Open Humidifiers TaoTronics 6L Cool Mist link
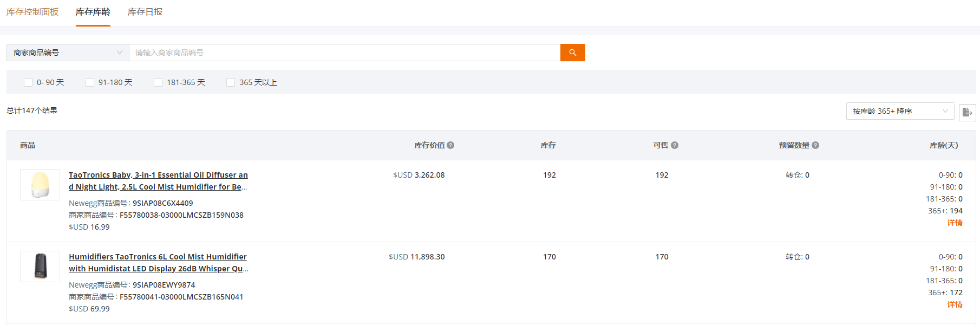This screenshot has width=980, height=325. 159,263
